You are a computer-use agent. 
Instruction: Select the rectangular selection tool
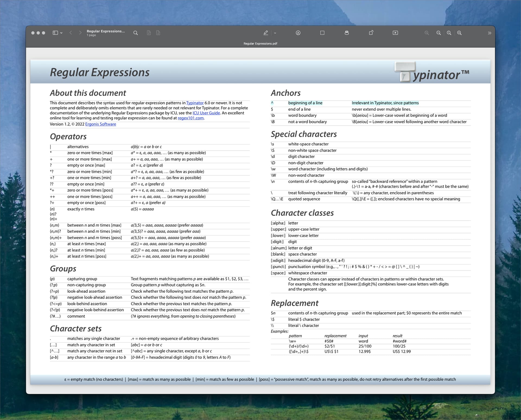click(x=322, y=33)
